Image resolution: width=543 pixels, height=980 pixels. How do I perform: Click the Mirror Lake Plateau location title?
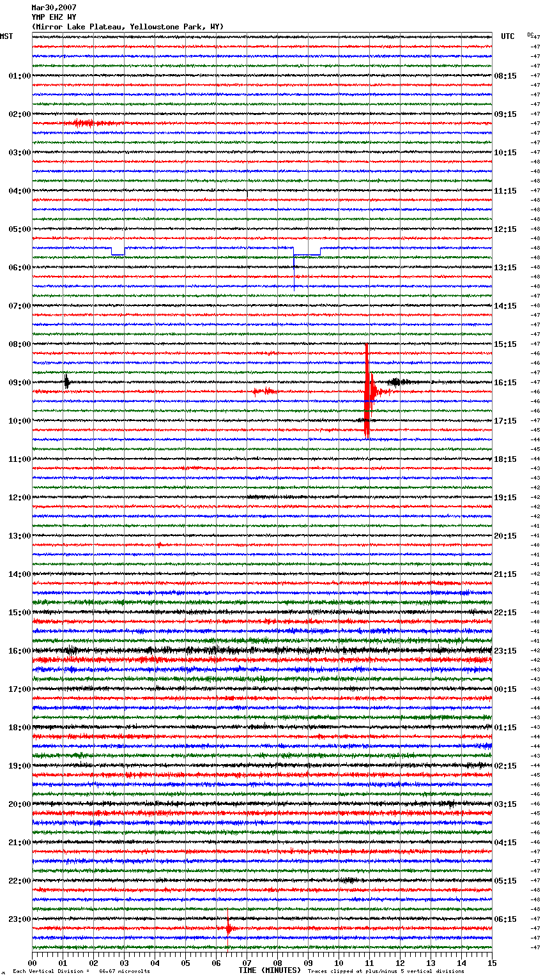pyautogui.click(x=128, y=27)
